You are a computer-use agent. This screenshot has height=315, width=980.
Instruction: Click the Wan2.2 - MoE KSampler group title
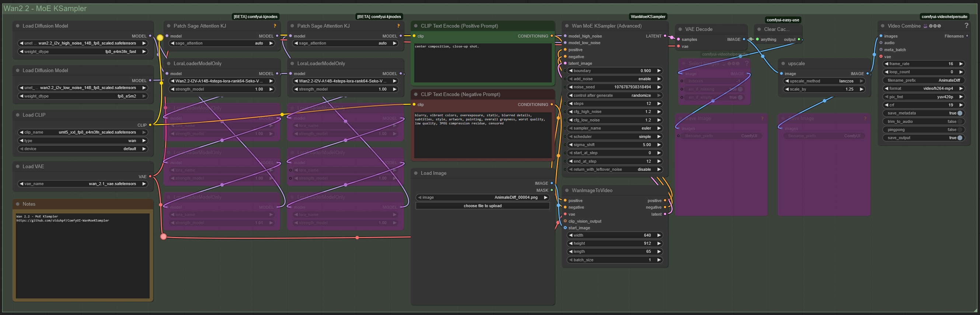click(x=45, y=8)
